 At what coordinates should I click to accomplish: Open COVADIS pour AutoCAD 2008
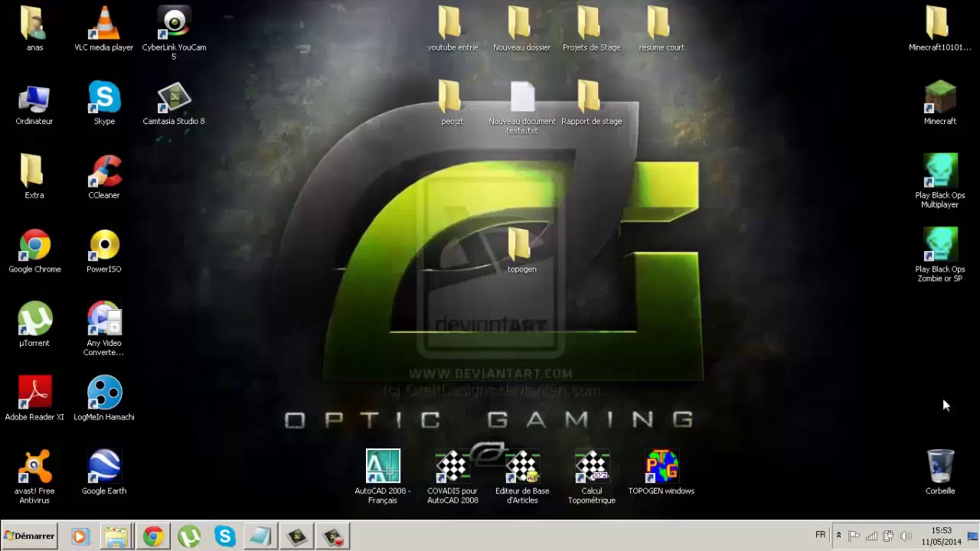pyautogui.click(x=452, y=478)
